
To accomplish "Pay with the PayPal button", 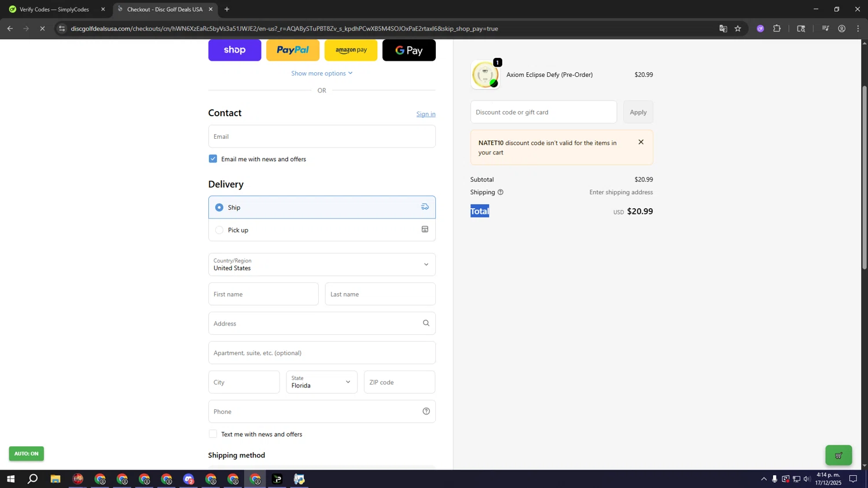I will point(293,50).
